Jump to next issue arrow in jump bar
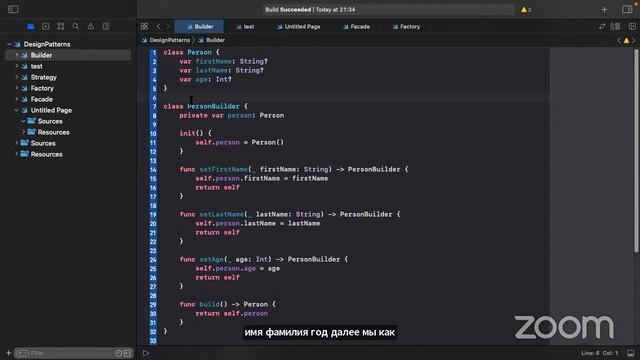Image resolution: width=640 pixels, height=360 pixels. (633, 40)
